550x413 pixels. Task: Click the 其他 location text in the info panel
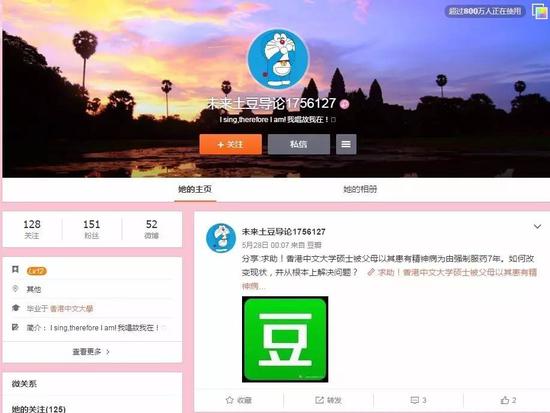tap(34, 289)
